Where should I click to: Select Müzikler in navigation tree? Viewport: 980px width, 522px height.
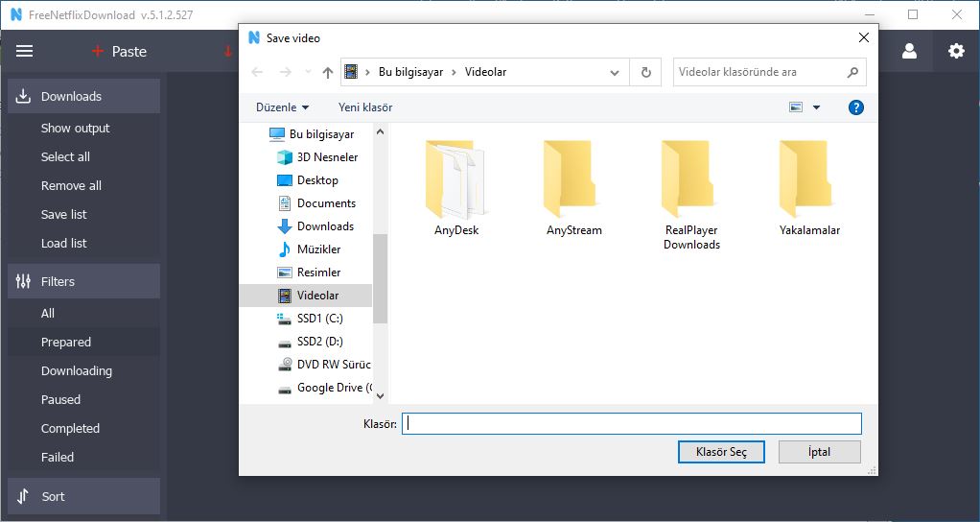click(310, 249)
